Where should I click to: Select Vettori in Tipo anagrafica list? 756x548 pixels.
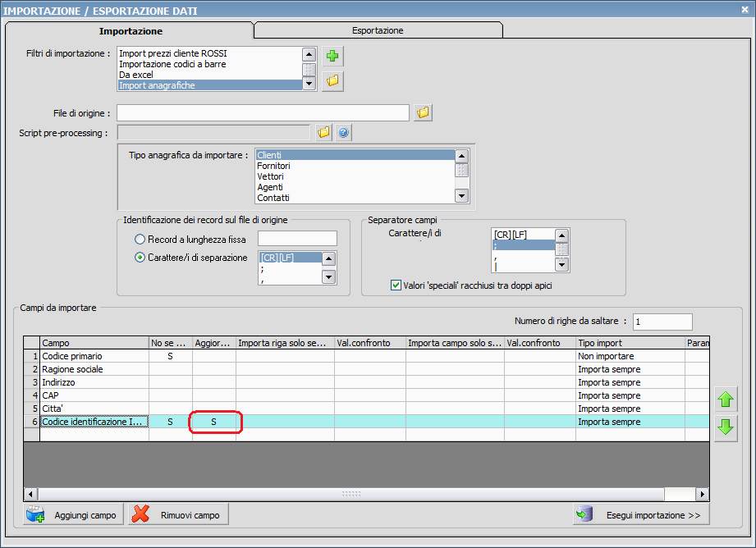point(355,176)
